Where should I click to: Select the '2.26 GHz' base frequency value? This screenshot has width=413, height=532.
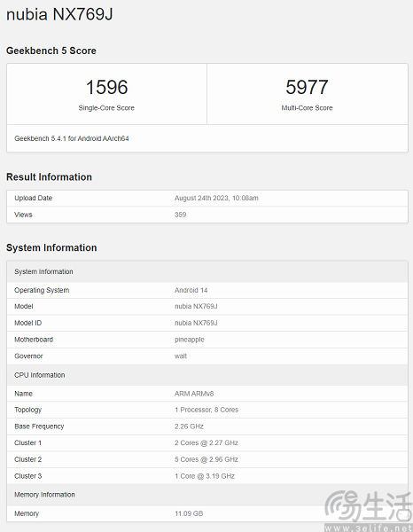(189, 426)
